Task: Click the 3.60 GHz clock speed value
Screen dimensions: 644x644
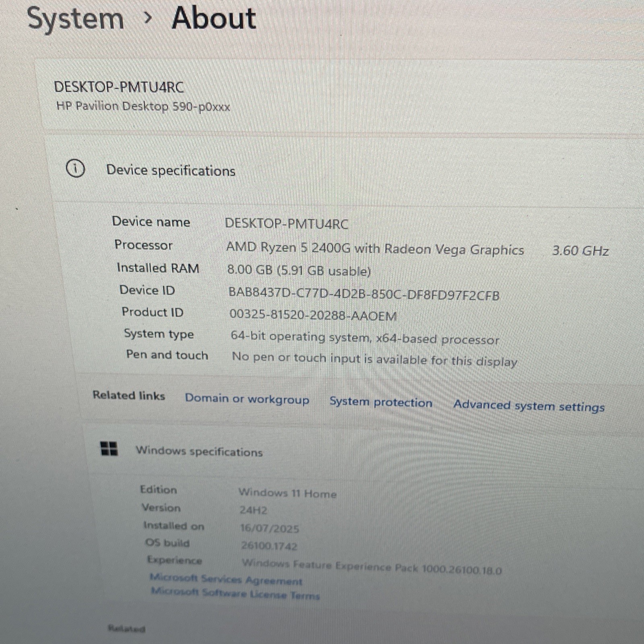Action: tap(580, 250)
